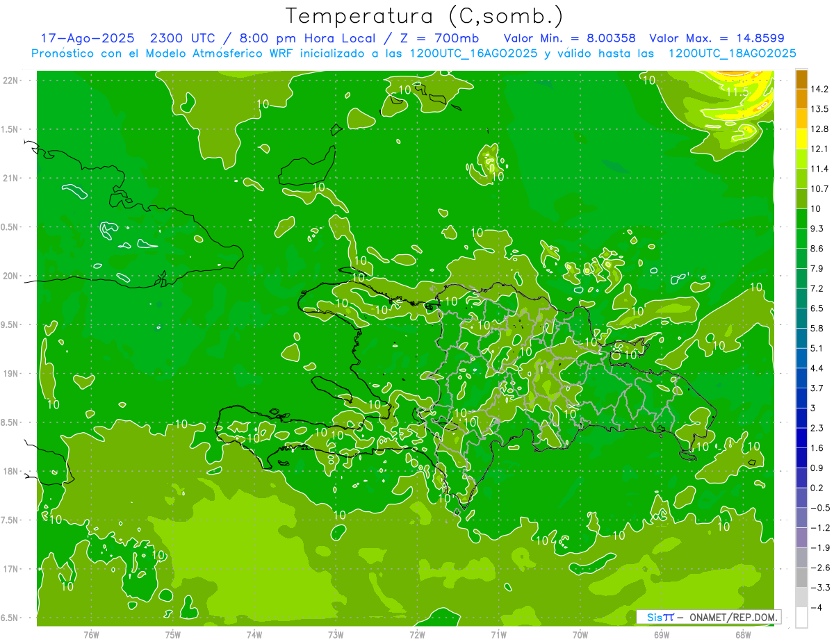The height and width of the screenshot is (644, 834).
Task: Pick the purple swatch between -1.2 and -1.9
Action: (x=801, y=538)
